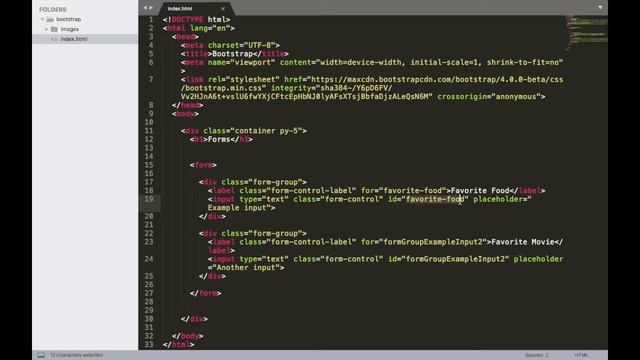Go to next tab with right arrow
Image resolution: width=640 pixels, height=360 pixels.
click(151, 8)
